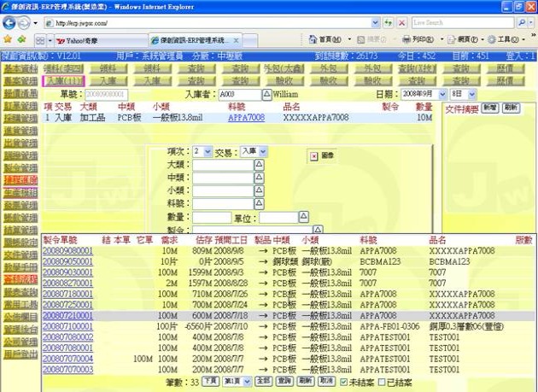This screenshot has height=392, width=538.
Task: Click the lookup icon beside 中類 field
Action: [260, 178]
